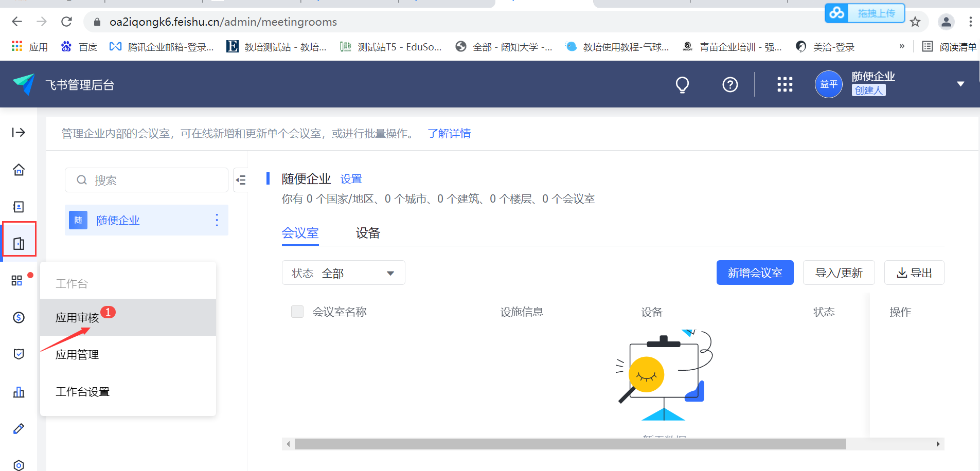Click the 新增会议室 button

coord(755,273)
